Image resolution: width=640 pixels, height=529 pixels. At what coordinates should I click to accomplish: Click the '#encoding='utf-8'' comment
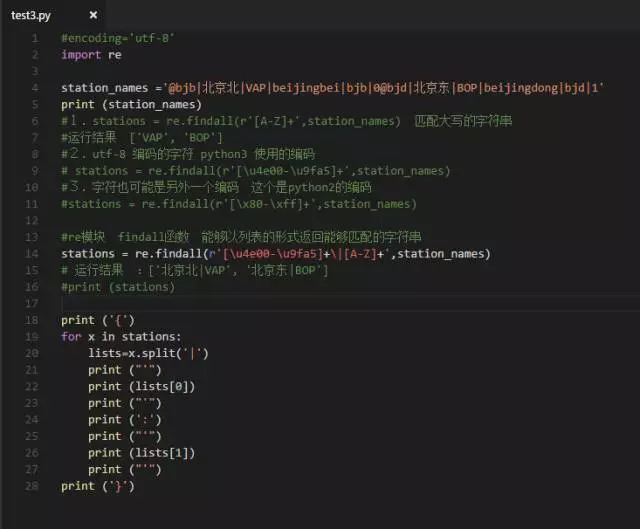coord(118,38)
